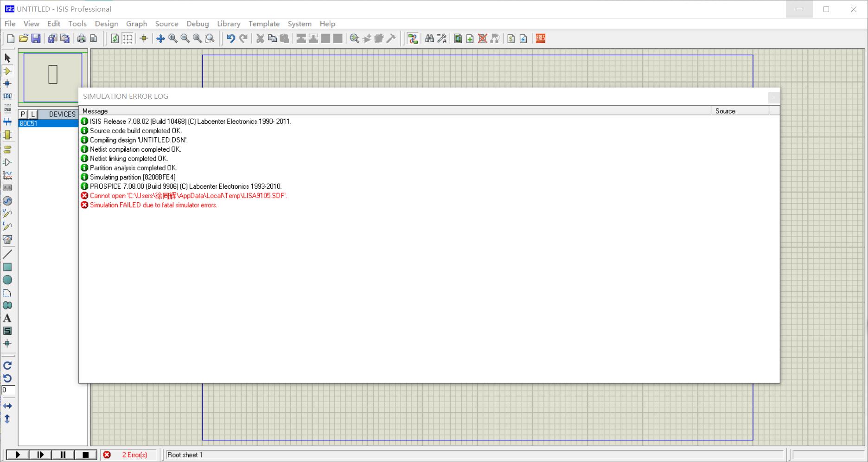868x462 pixels.
Task: Select the 80C51 device in list
Action: [48, 123]
